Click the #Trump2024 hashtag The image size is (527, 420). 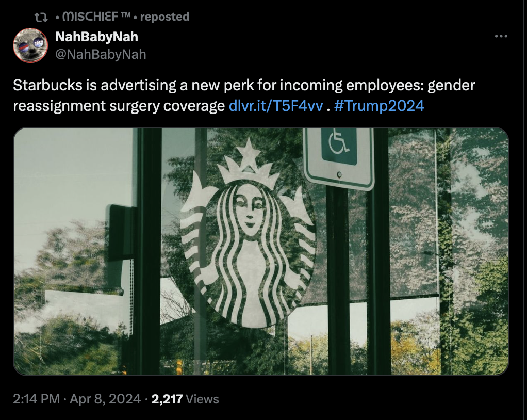click(379, 106)
